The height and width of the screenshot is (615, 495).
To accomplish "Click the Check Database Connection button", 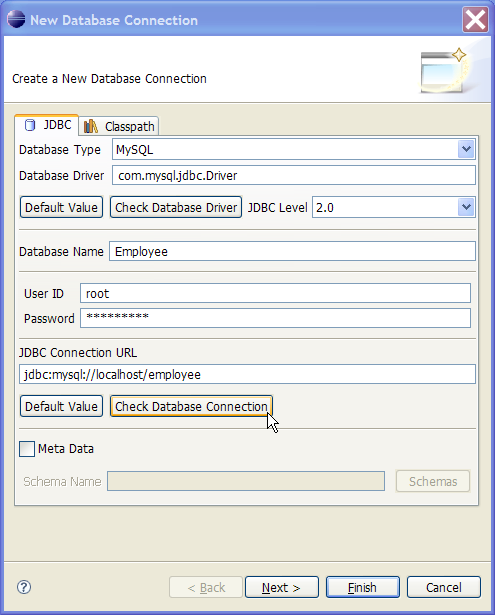I will point(191,406).
